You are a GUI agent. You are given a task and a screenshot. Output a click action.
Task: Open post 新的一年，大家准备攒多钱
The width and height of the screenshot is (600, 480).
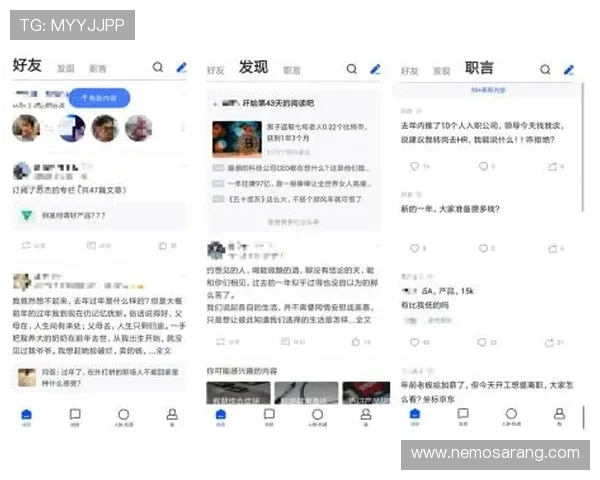450,209
